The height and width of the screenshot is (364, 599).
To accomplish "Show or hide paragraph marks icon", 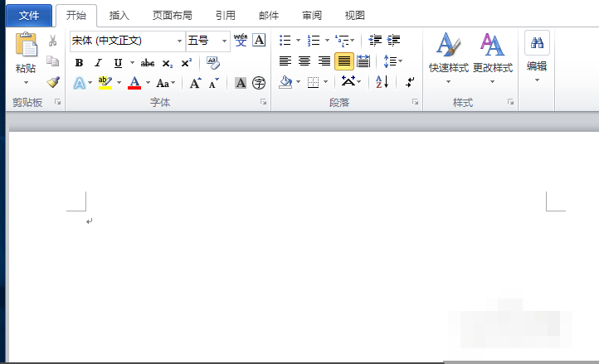I will 410,82.
